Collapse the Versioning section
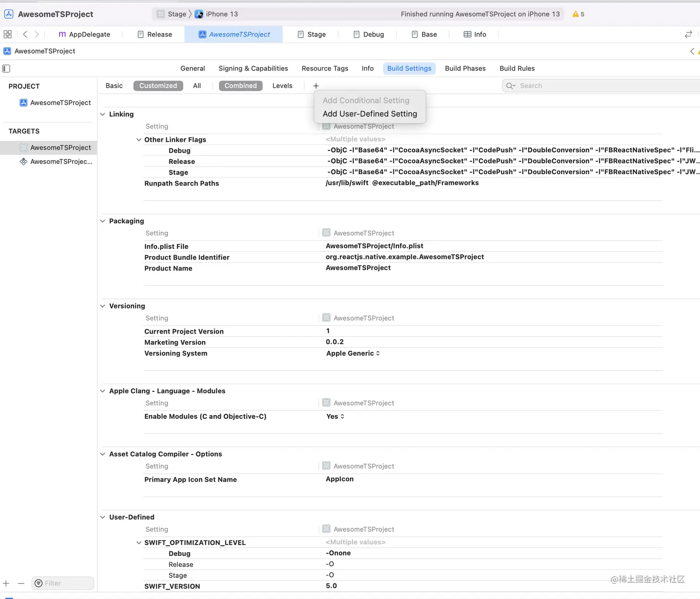Screen dimensions: 700x599 103,306
